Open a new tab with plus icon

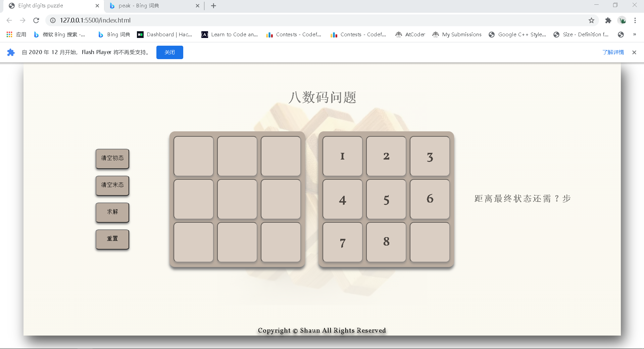click(213, 6)
